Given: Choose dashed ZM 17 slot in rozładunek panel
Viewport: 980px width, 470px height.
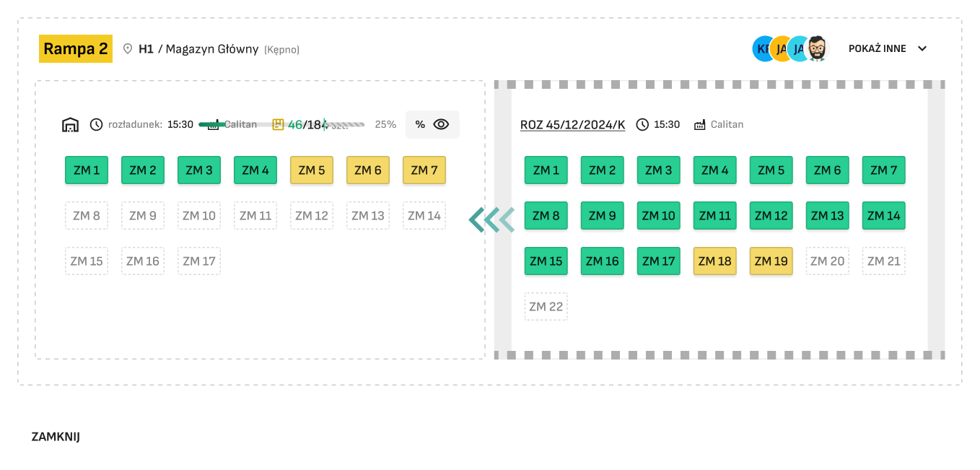Looking at the screenshot, I should pos(199,261).
